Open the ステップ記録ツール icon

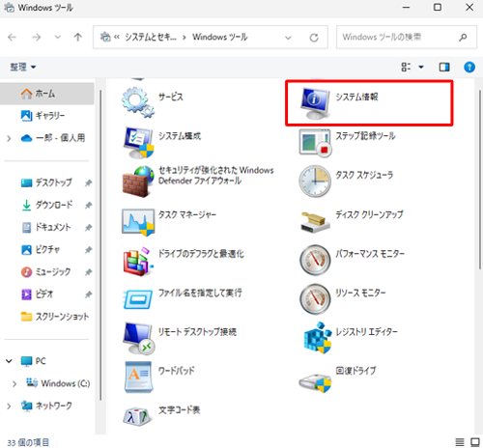tap(315, 143)
